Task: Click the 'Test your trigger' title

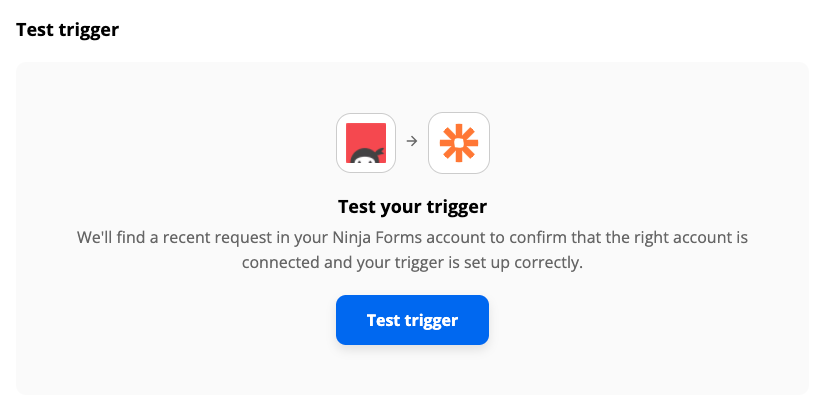Action: [x=412, y=208]
